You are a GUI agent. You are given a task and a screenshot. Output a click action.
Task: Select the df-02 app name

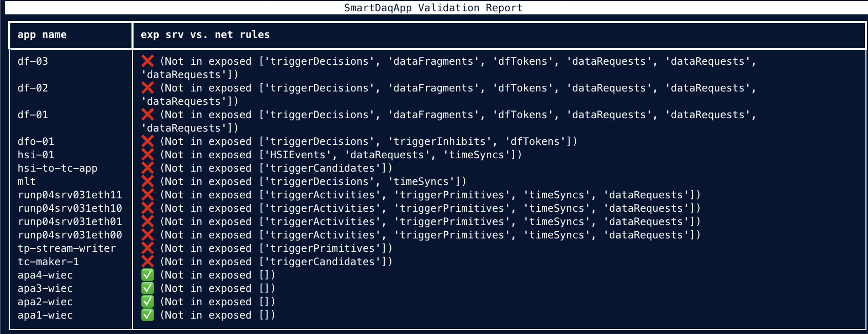33,88
